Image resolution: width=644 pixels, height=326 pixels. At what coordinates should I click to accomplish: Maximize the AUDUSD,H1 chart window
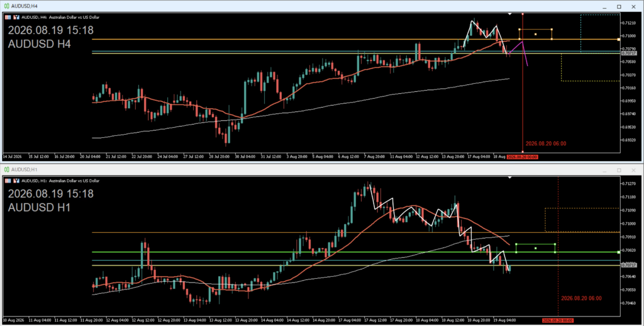coord(619,170)
